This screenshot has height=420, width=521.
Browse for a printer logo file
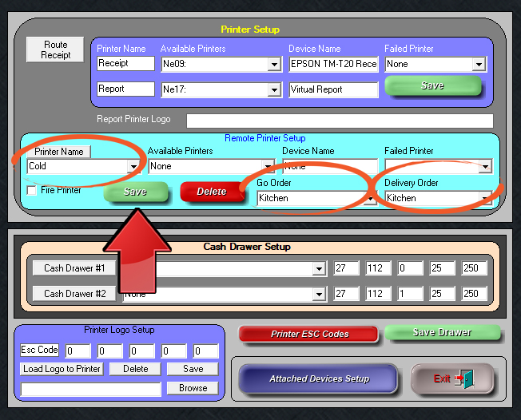[193, 388]
